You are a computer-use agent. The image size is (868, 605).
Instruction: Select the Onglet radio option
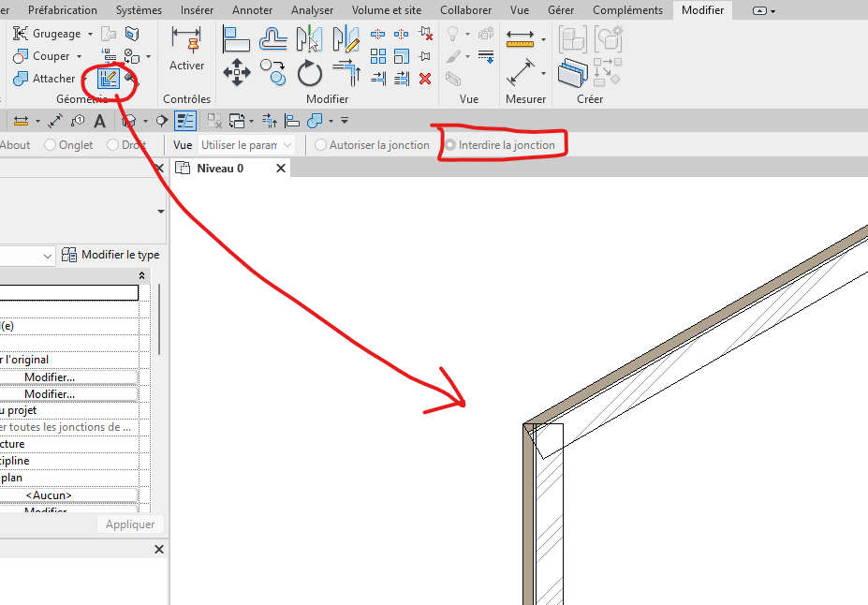(69, 145)
